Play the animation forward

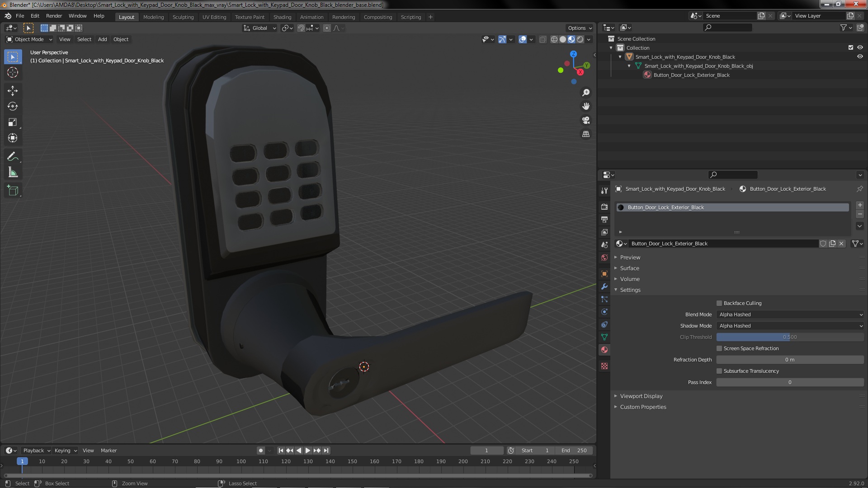point(308,450)
